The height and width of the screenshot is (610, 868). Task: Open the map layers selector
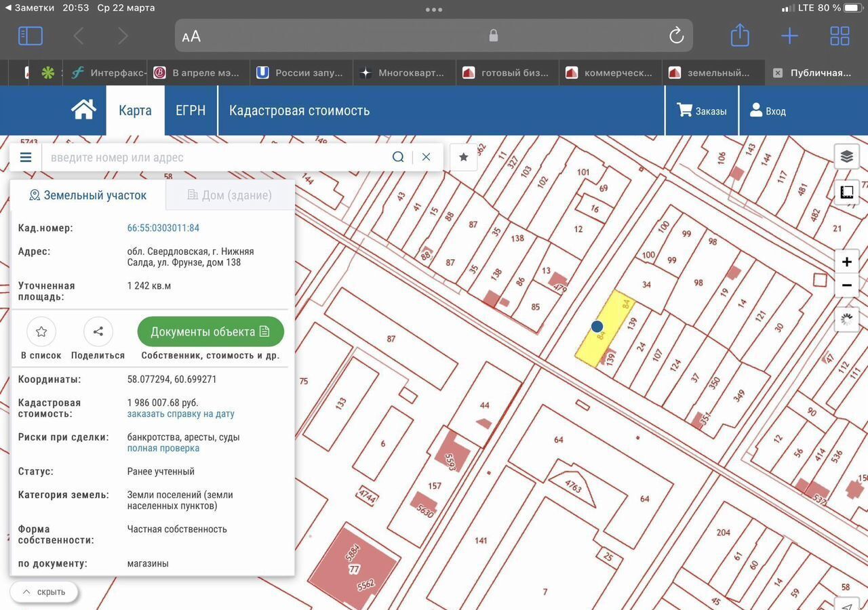[x=846, y=157]
